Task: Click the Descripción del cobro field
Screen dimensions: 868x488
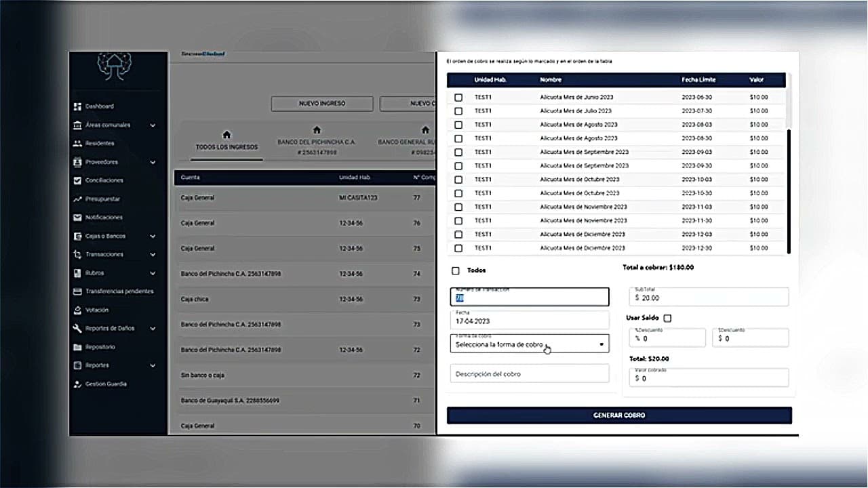Action: [x=530, y=373]
